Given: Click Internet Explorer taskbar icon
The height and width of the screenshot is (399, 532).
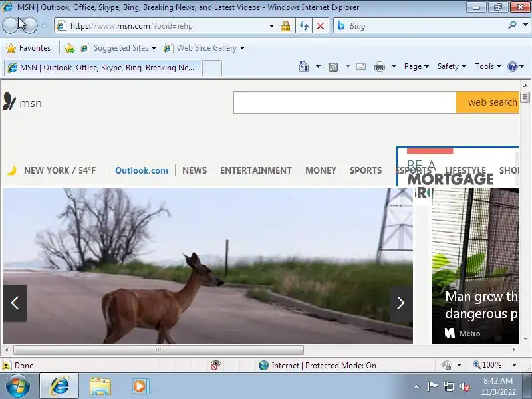Looking at the screenshot, I should (x=59, y=386).
